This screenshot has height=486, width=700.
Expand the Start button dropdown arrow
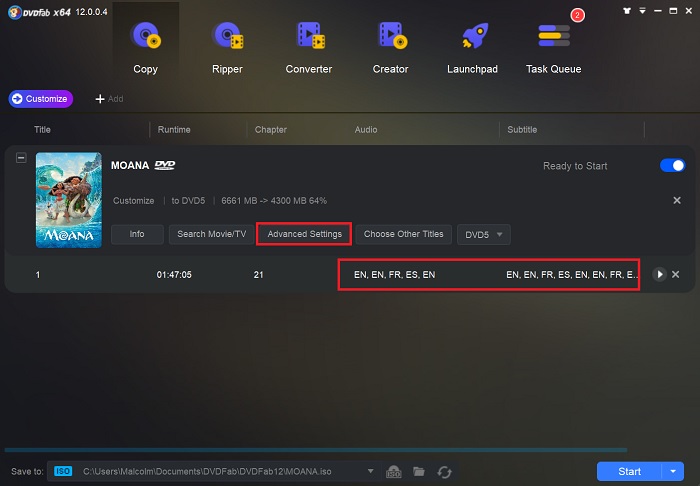pos(673,471)
